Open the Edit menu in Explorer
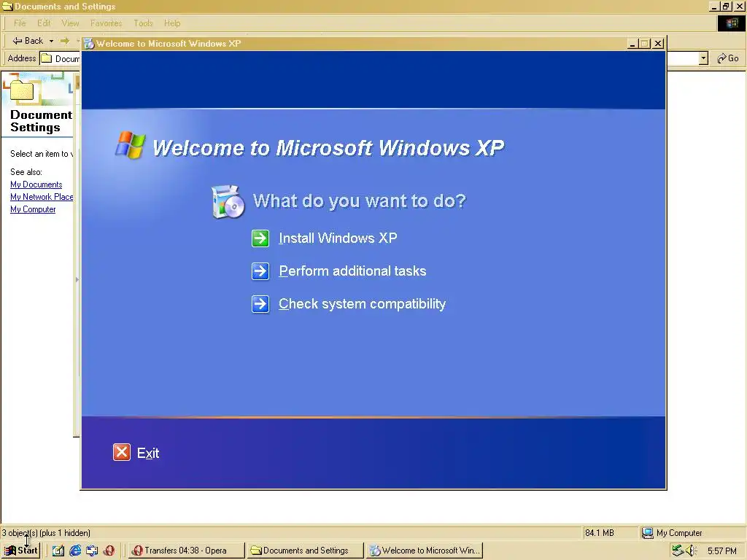The width and height of the screenshot is (747, 560). (44, 23)
